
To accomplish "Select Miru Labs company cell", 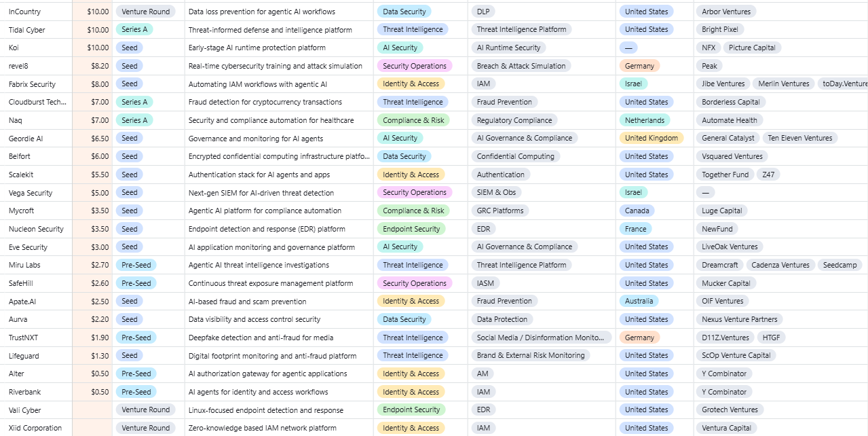I will point(36,265).
